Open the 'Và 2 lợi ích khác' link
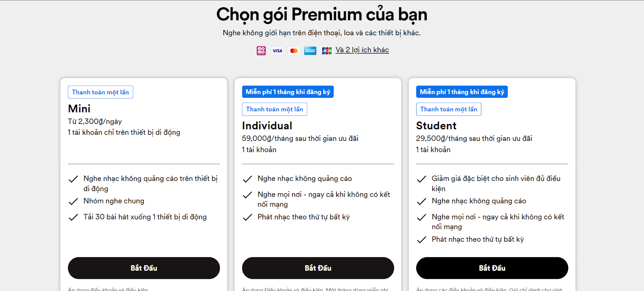 pos(362,50)
